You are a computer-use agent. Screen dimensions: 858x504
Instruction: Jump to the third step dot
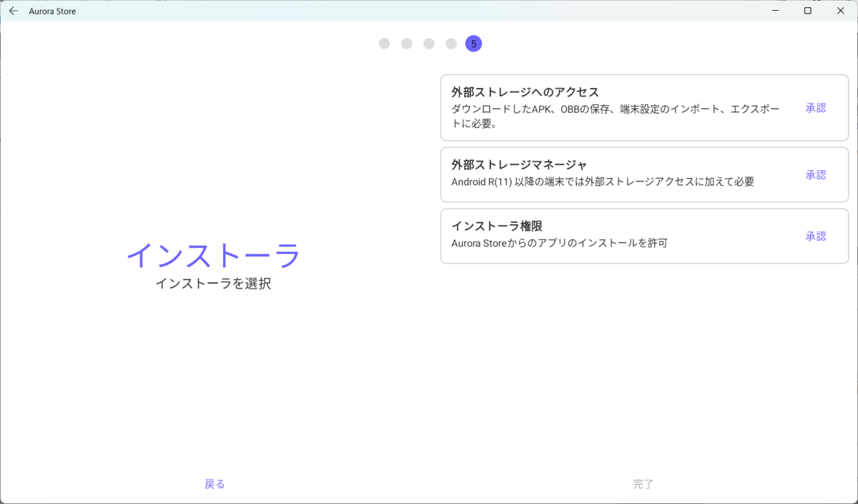(x=429, y=44)
